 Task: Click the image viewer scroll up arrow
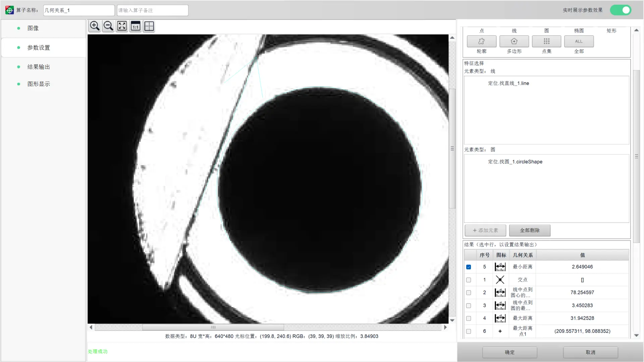(x=452, y=38)
